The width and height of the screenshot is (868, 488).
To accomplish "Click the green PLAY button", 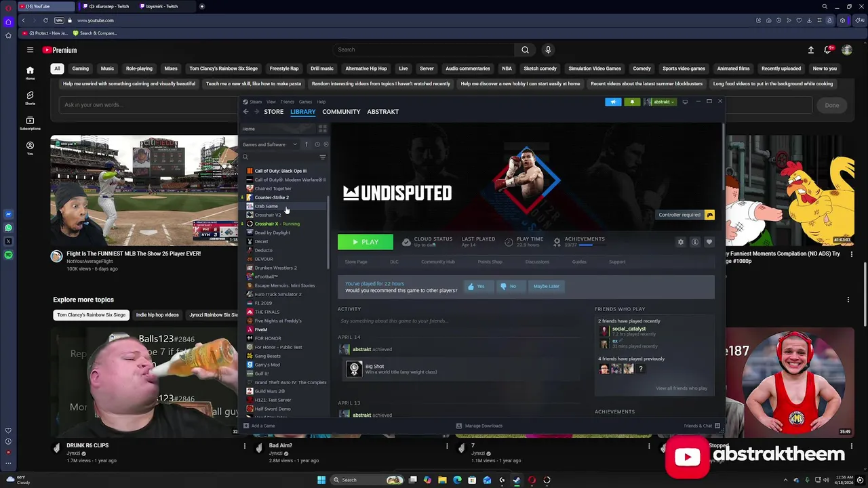I will [366, 242].
